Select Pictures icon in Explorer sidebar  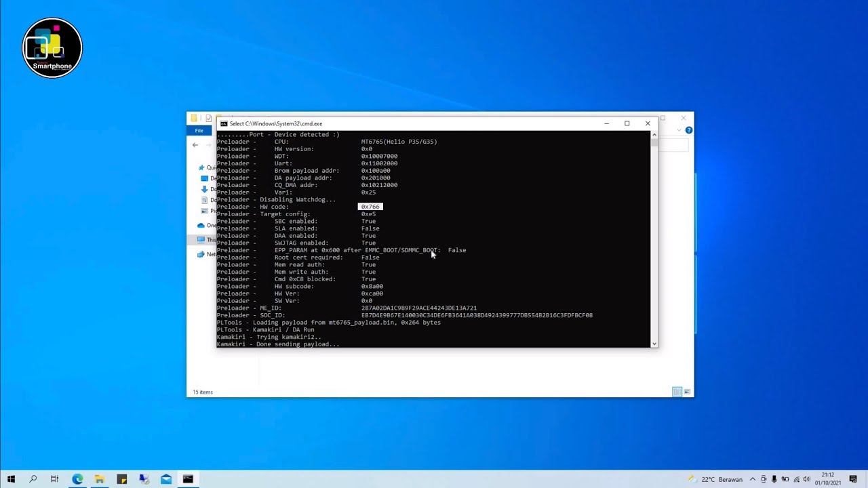tap(205, 211)
